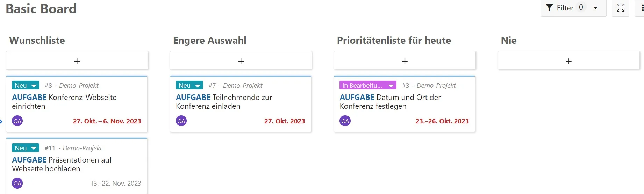Open the three-dot board options menu
Viewport: 644px width, 194px height.
pyautogui.click(x=642, y=8)
